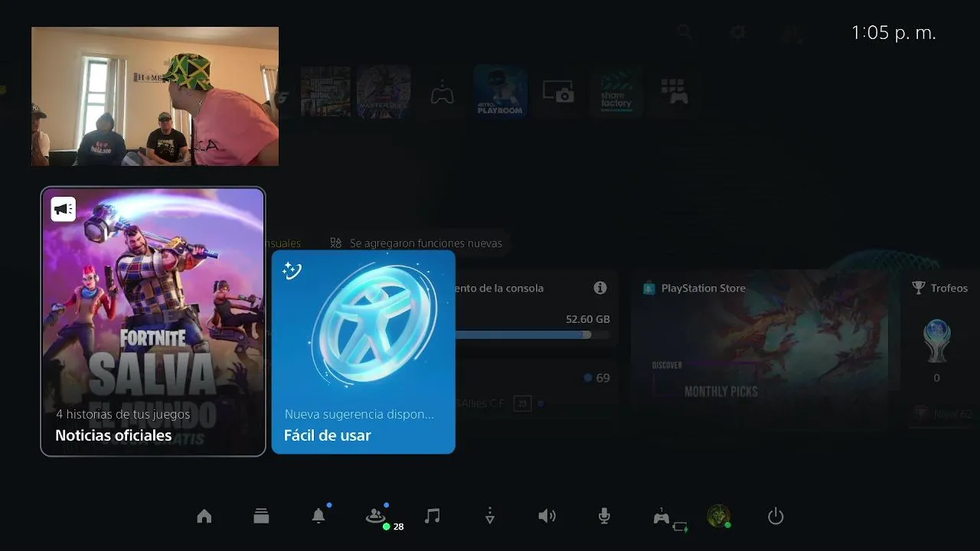Click the "Nivel 62" trophy level text
This screenshot has width=980, height=551.
pyautogui.click(x=952, y=414)
